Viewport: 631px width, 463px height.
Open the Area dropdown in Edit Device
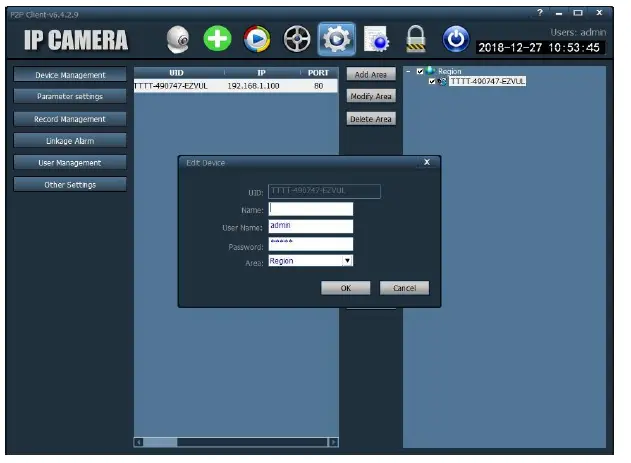click(x=347, y=261)
